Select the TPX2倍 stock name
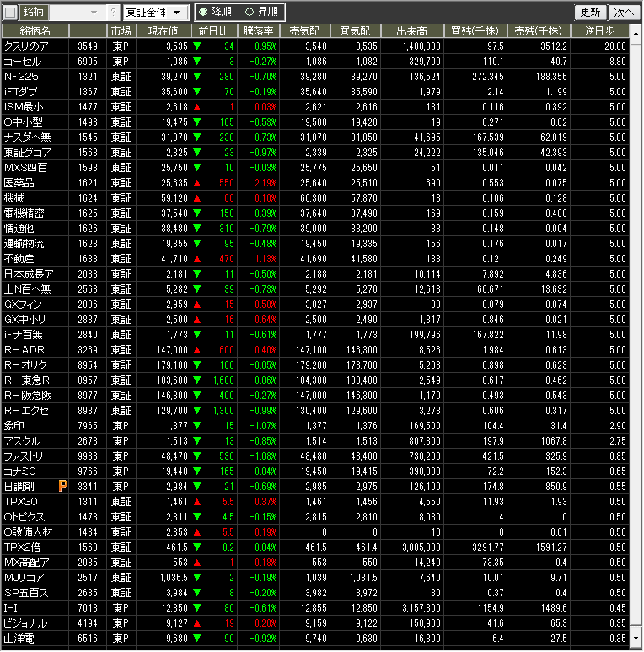The width and height of the screenshot is (644, 652). coord(22,547)
